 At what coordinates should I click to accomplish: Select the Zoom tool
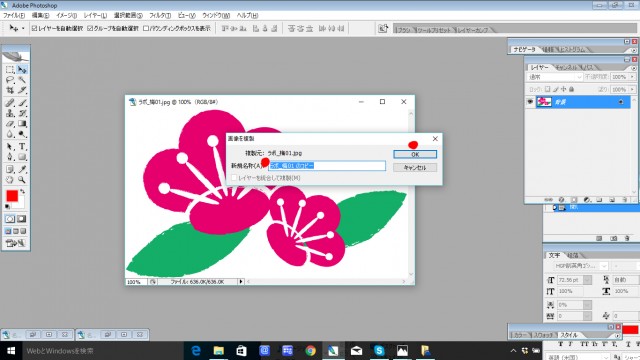pyautogui.click(x=22, y=179)
